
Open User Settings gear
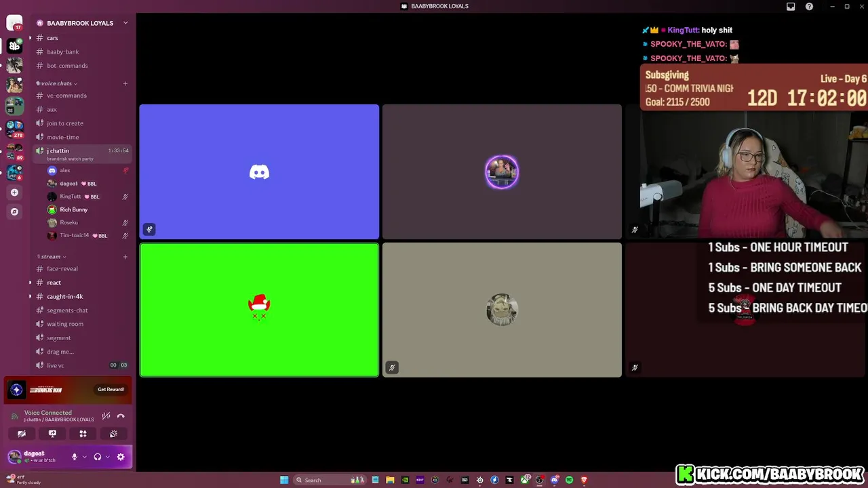tap(121, 457)
